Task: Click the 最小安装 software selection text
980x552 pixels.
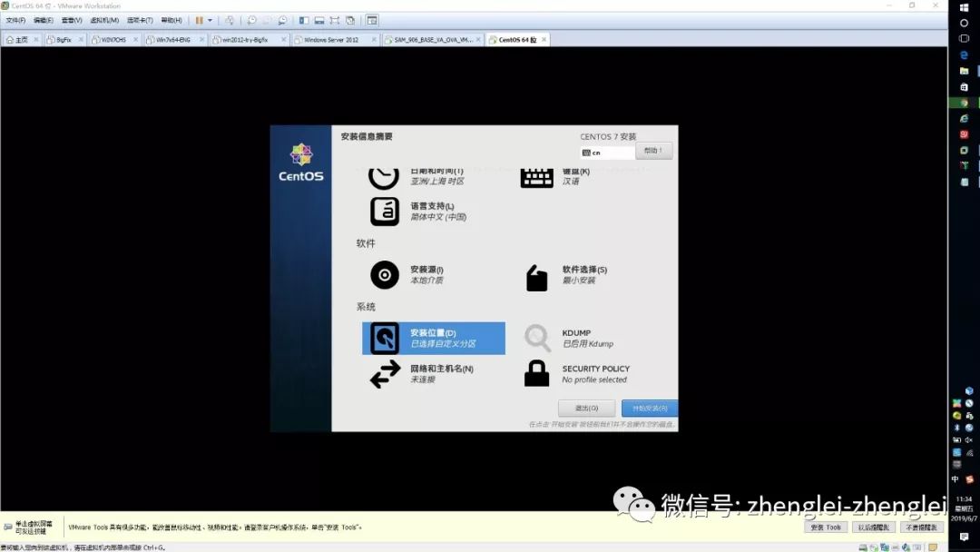Action: pos(579,281)
